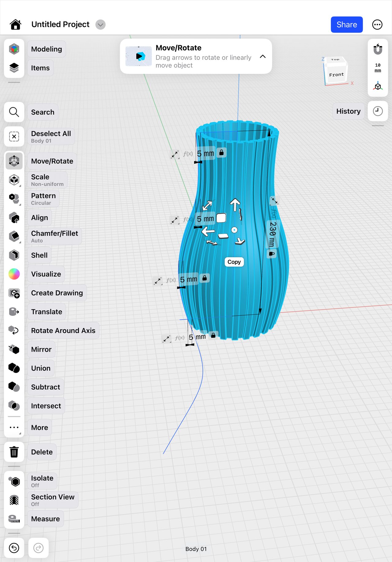Select the Move/Rotate tool icon
This screenshot has width=392, height=562.
pyautogui.click(x=14, y=161)
